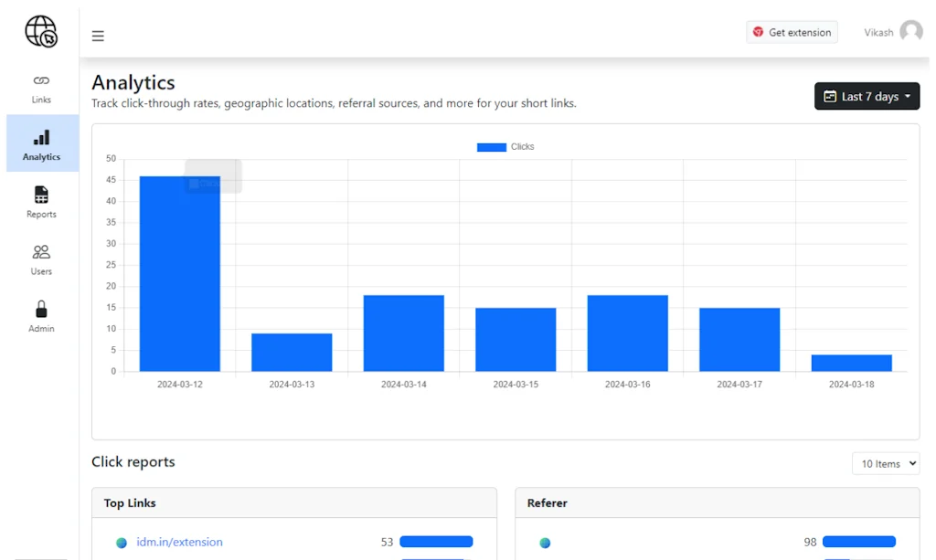The height and width of the screenshot is (560, 936).
Task: Open the 10 Items dropdown
Action: (x=885, y=464)
